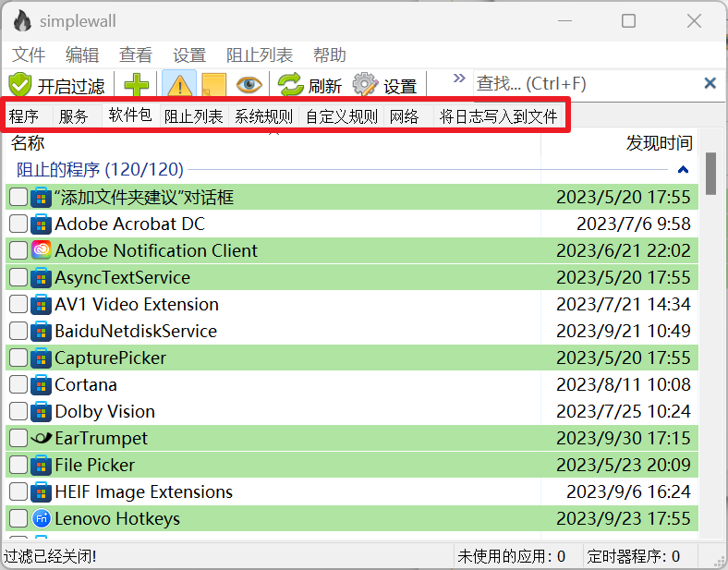This screenshot has width=728, height=570.
Task: Click the store icon next to Cortana
Action: point(41,384)
